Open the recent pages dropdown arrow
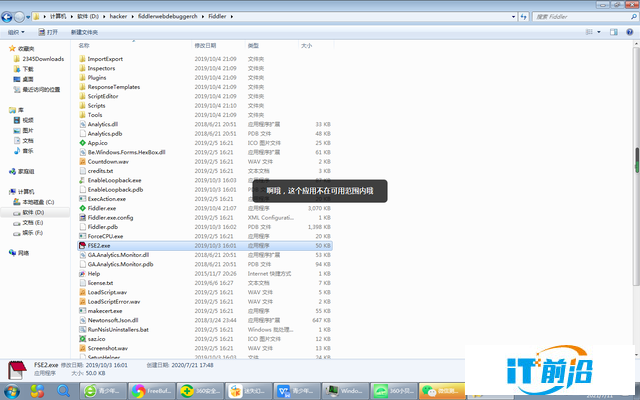640x400 pixels. pos(28,17)
